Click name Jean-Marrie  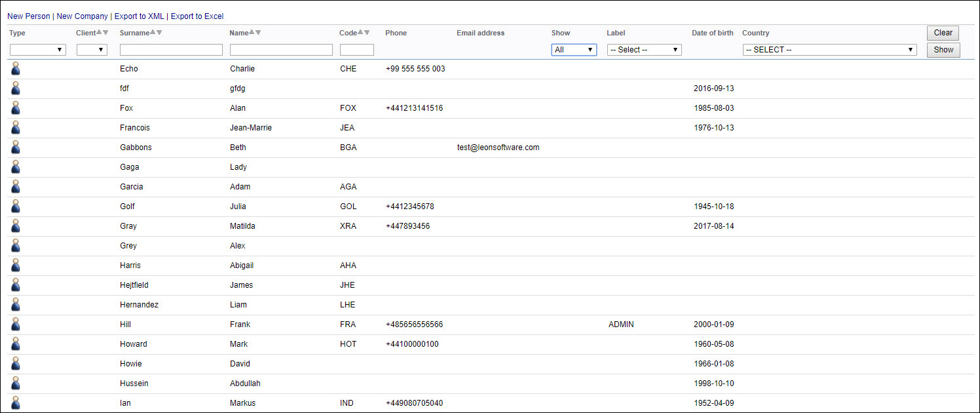tap(251, 128)
